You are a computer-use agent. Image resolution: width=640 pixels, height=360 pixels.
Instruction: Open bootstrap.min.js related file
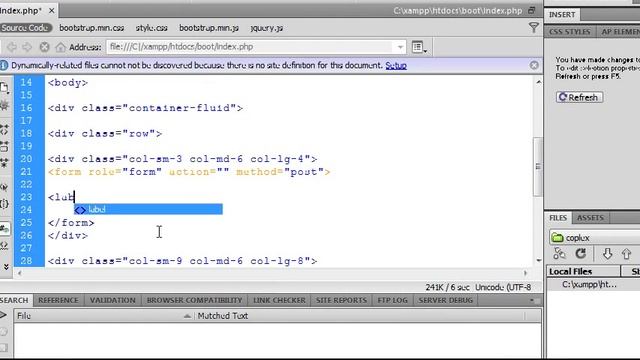click(x=209, y=28)
